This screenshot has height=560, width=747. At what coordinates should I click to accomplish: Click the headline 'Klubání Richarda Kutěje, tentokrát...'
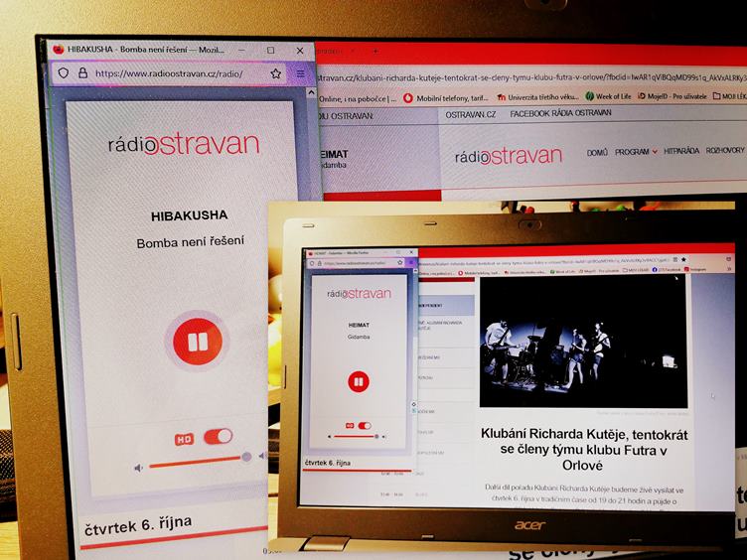click(584, 450)
